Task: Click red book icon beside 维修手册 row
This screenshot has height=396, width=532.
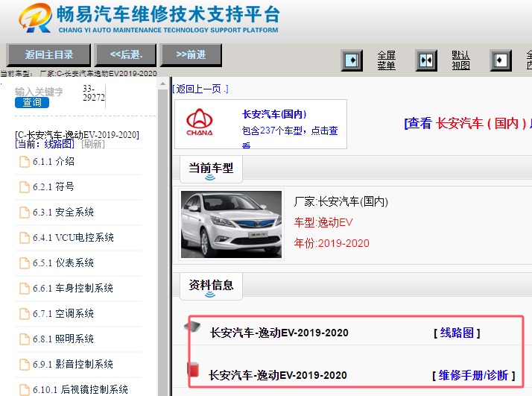Action: pyautogui.click(x=194, y=369)
